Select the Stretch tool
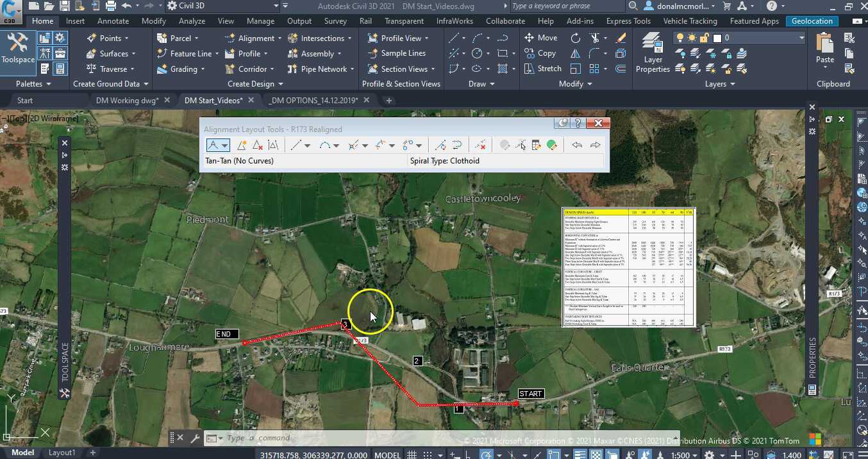868x459 pixels. click(x=542, y=69)
